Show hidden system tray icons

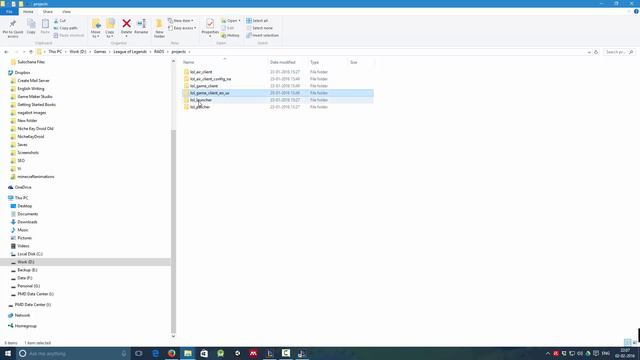coord(548,353)
